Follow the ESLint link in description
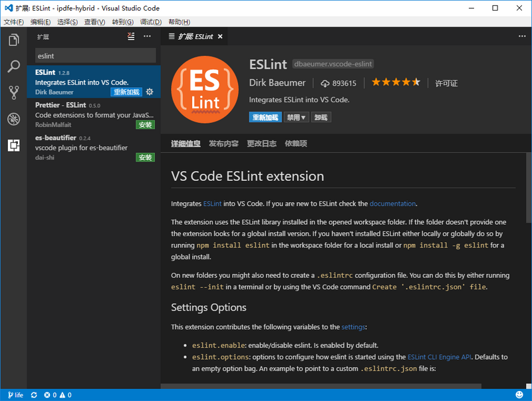532x401 pixels. (x=212, y=203)
